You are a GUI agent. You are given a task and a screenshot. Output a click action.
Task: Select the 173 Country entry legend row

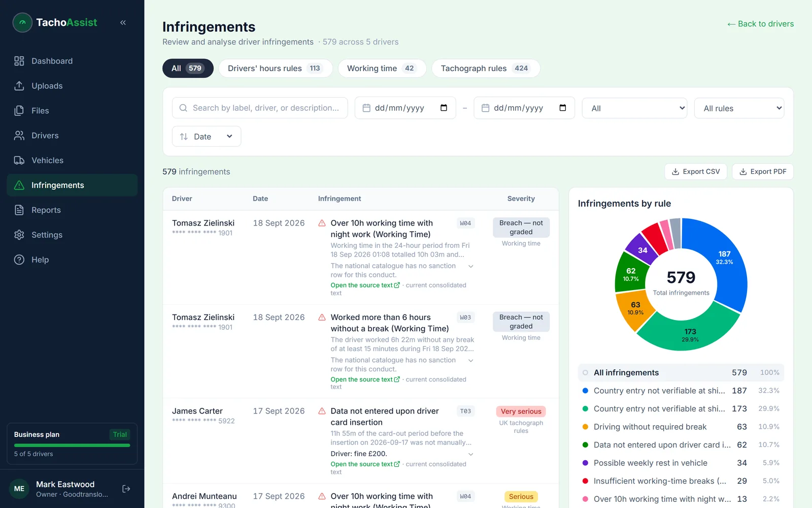[681, 409]
